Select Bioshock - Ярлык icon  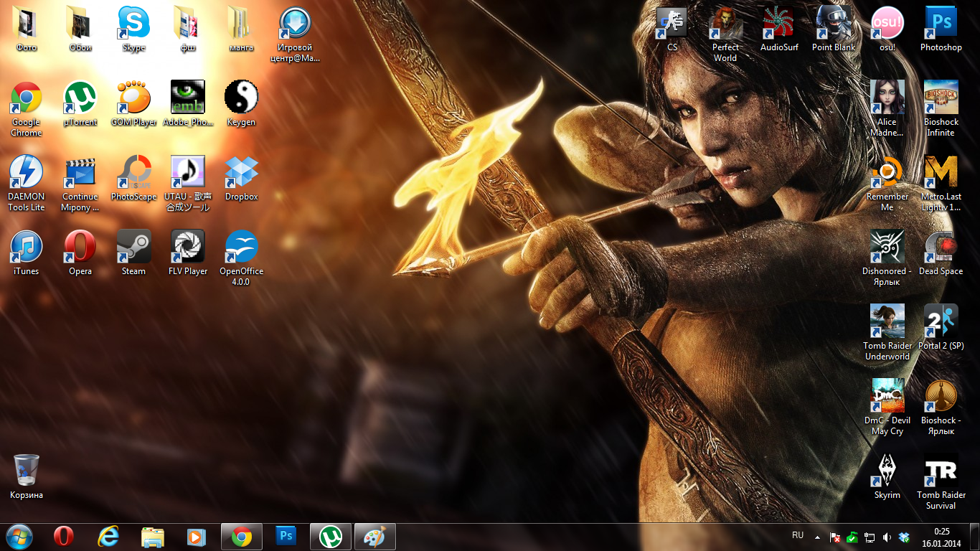pyautogui.click(x=941, y=407)
